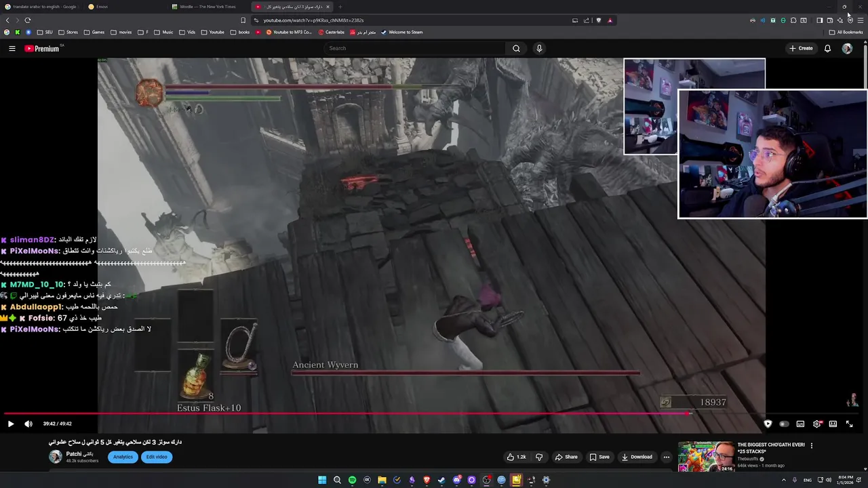Toggle subtitles closed captions button

[x=800, y=424]
